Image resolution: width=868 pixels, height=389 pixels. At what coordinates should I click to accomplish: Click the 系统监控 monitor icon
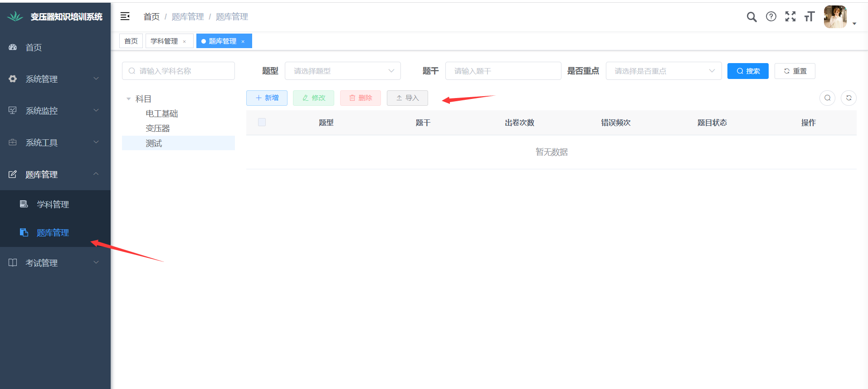[13, 111]
